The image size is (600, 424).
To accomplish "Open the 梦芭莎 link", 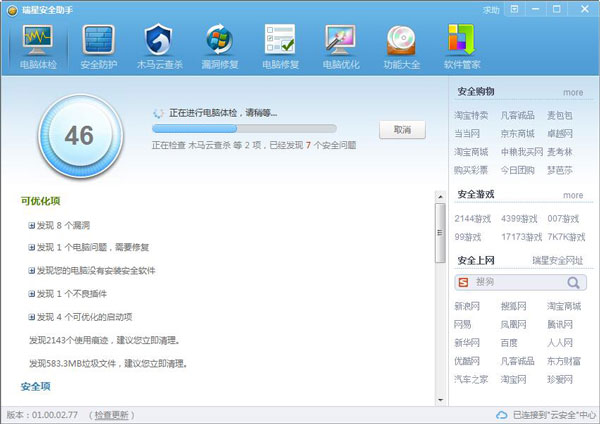I will (560, 170).
